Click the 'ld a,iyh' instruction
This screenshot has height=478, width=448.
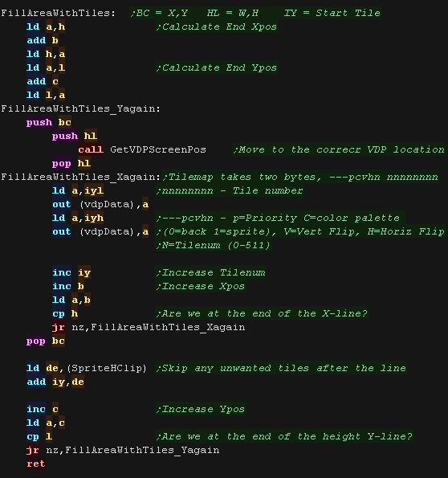78,218
